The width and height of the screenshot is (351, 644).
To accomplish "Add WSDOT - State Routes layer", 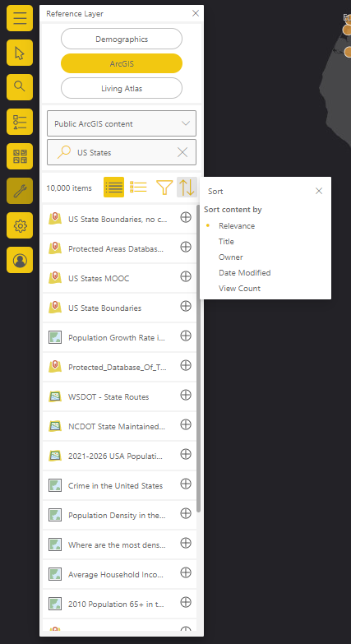I will point(186,395).
